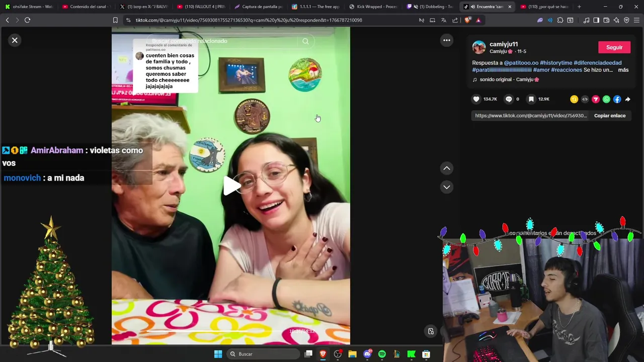Open the Windows Start menu
Viewport: 644px width, 362px height.
pos(218,354)
